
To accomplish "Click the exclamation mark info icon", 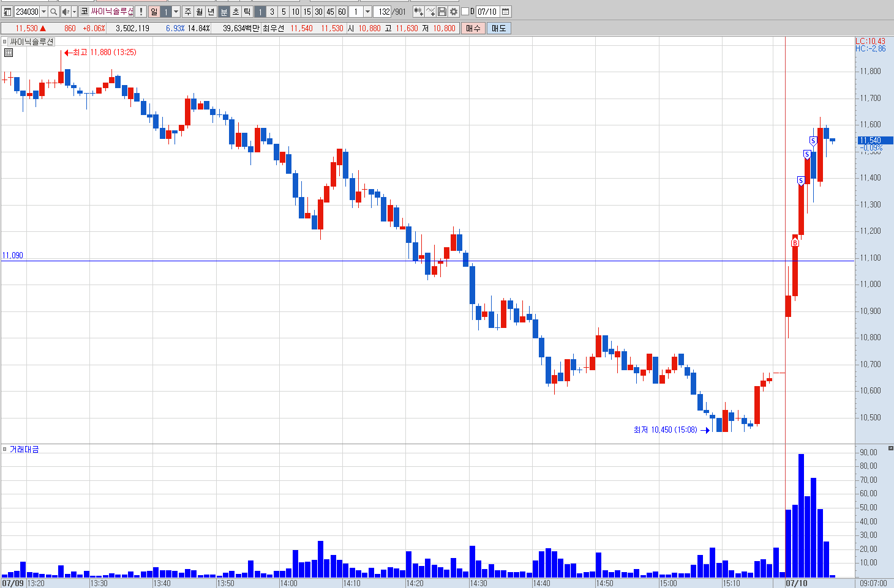I will coord(141,12).
